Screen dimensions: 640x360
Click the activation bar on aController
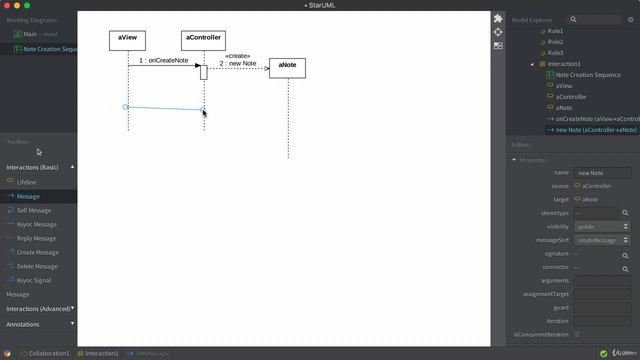tap(204, 73)
